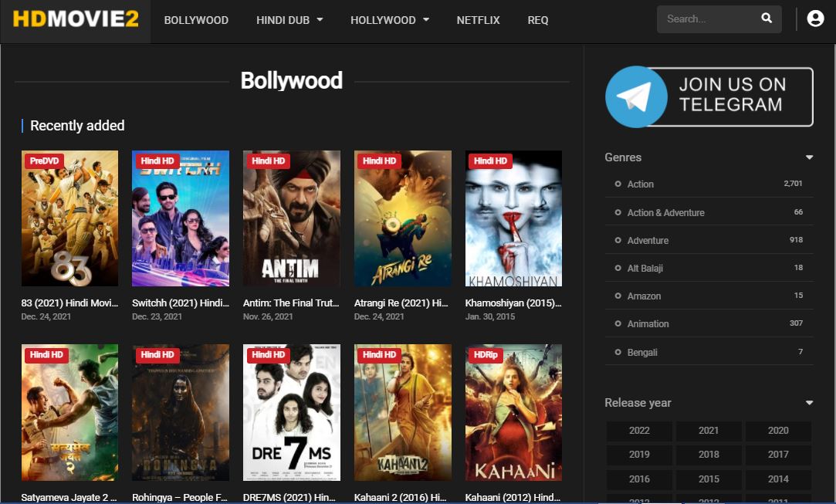Open the 83 movie poster
The image size is (836, 504).
(x=69, y=218)
